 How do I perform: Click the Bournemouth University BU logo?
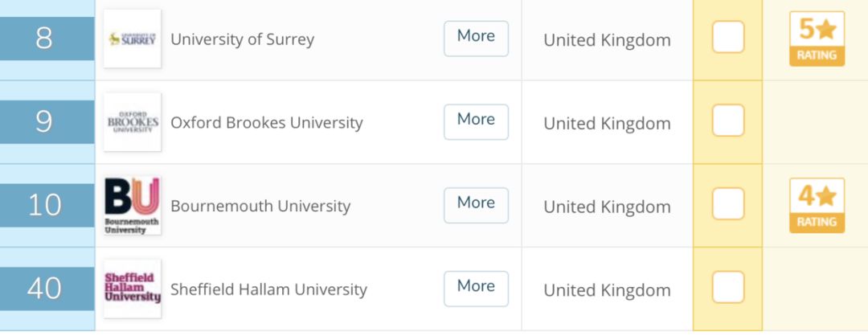[x=133, y=205]
